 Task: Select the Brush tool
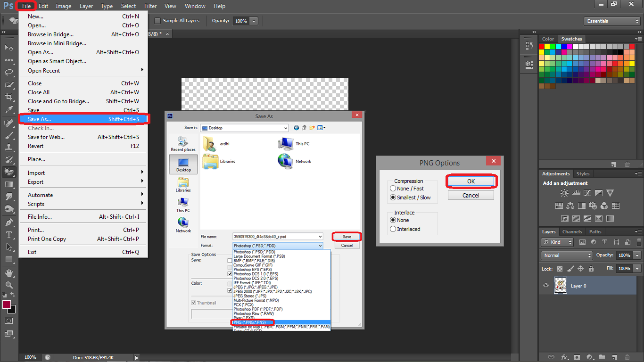pyautogui.click(x=9, y=135)
